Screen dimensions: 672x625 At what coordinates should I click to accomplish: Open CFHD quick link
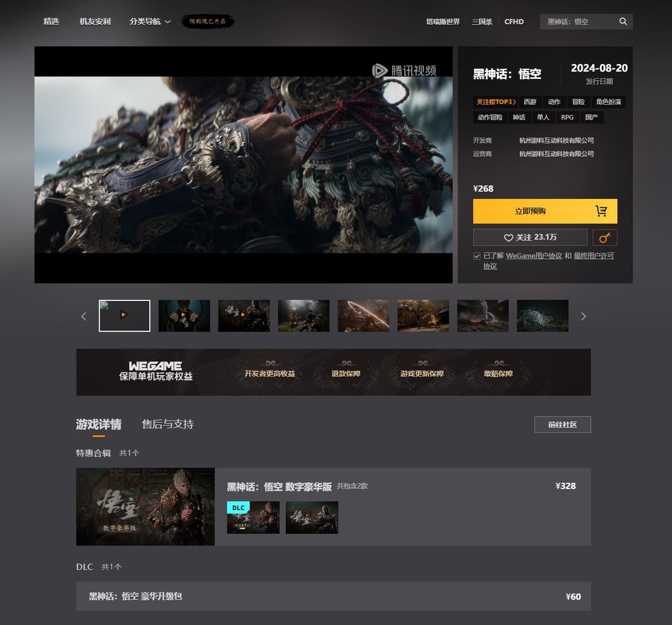tap(514, 22)
